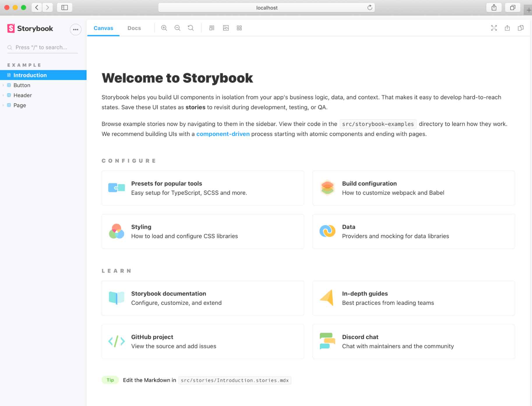Screen dimensions: 532x406
Task: Click the swirl Data icon
Action: click(x=327, y=231)
